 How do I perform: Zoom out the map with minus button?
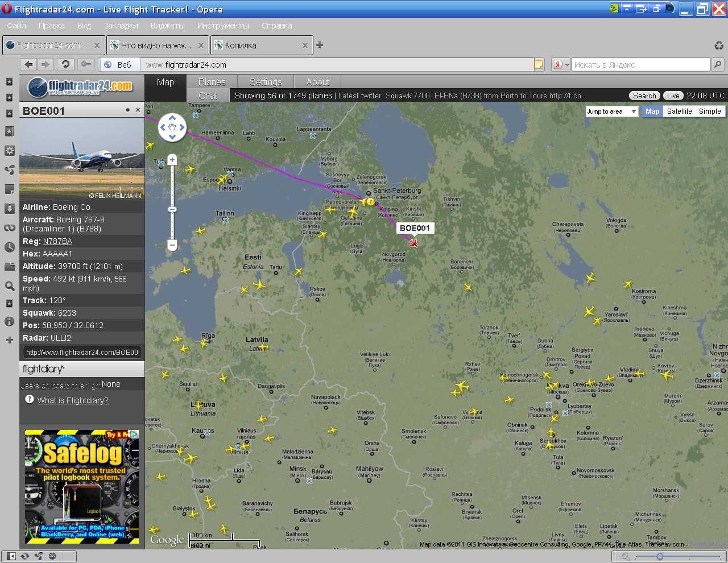pos(172,245)
